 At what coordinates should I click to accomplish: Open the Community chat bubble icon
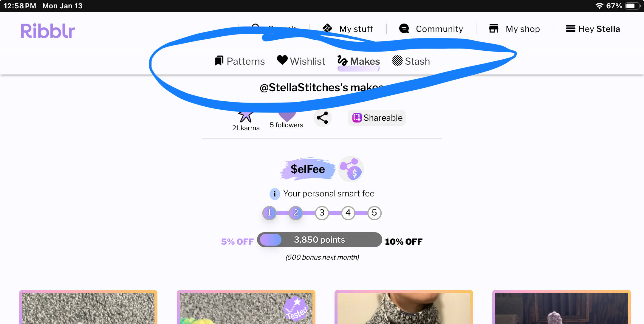click(x=404, y=29)
